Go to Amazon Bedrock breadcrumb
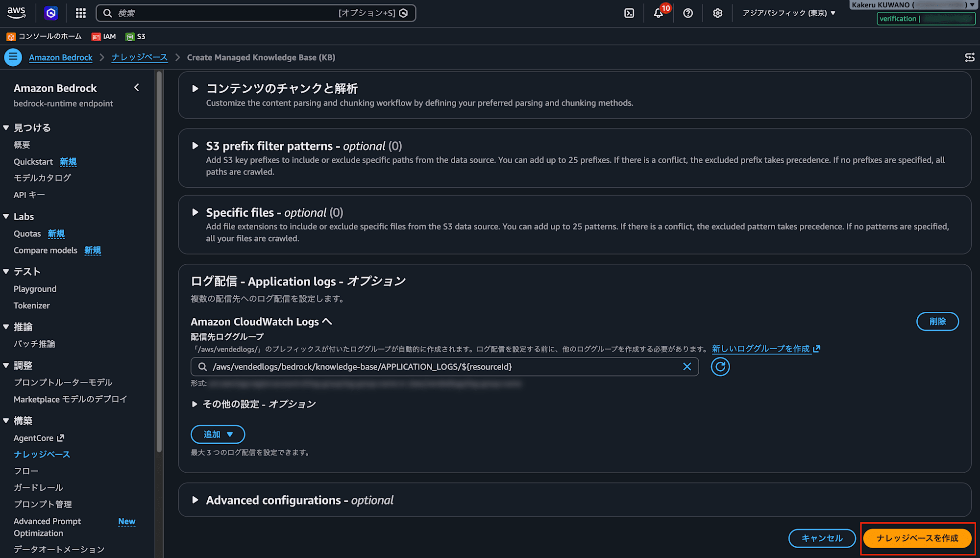This screenshot has width=980, height=558. click(x=61, y=57)
